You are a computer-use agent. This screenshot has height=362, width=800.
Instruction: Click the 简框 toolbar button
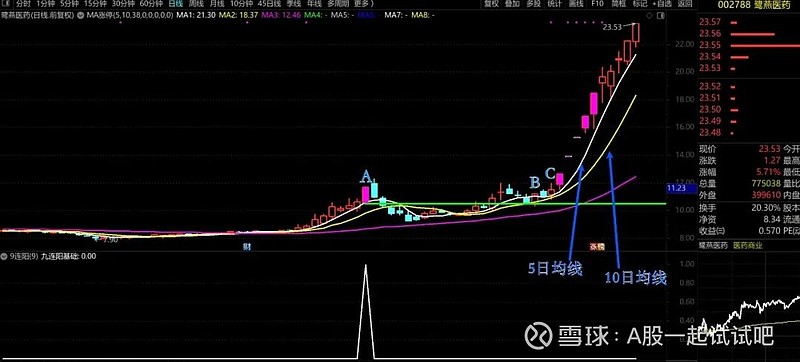click(x=619, y=4)
